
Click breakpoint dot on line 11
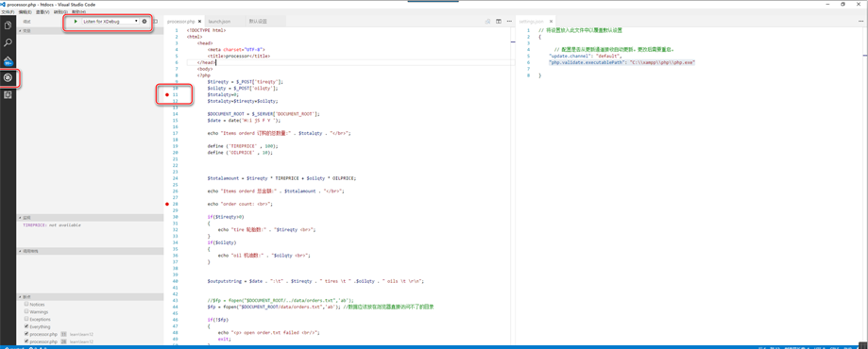(x=167, y=94)
